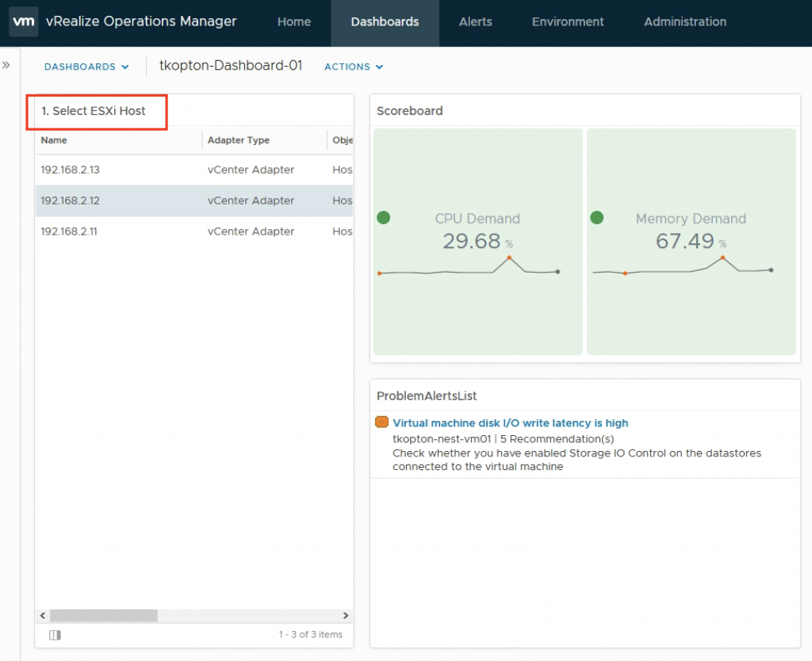Go to the Environment tab
The height and width of the screenshot is (661, 812).
coord(568,21)
